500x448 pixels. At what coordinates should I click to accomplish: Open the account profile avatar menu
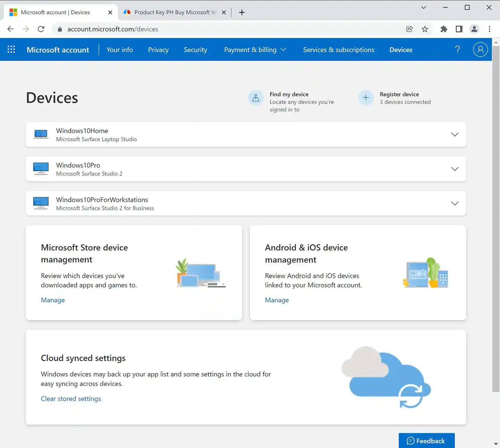(x=480, y=50)
